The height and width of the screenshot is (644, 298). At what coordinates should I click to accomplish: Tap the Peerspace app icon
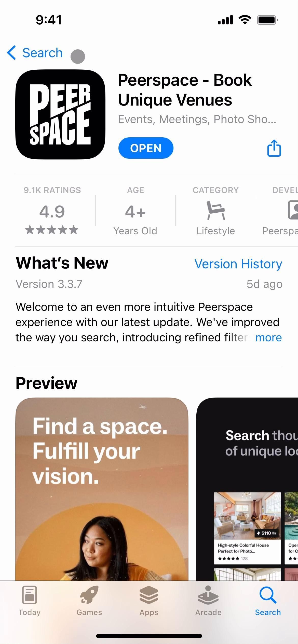click(x=60, y=114)
